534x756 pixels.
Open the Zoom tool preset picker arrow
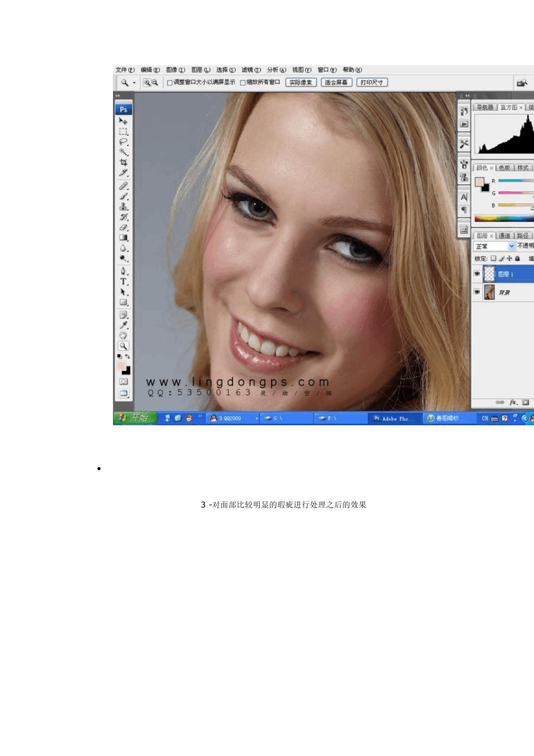134,83
